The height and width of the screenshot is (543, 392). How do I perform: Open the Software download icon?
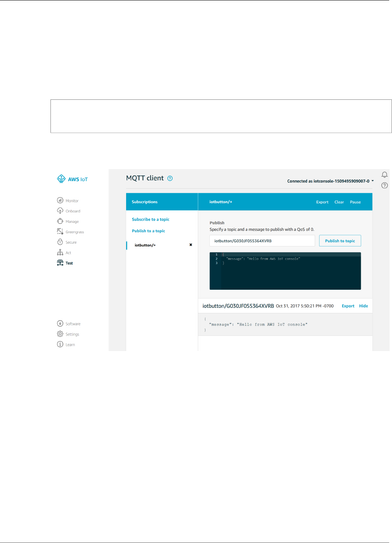click(60, 323)
